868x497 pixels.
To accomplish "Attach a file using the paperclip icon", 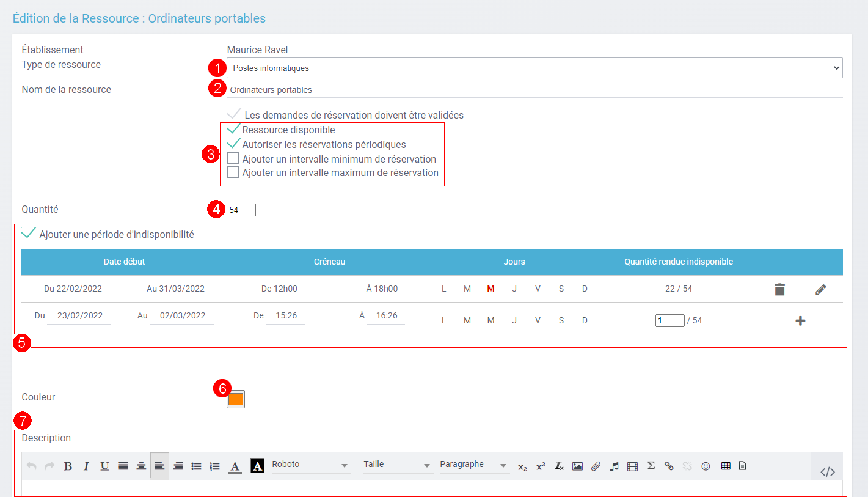I will click(596, 466).
